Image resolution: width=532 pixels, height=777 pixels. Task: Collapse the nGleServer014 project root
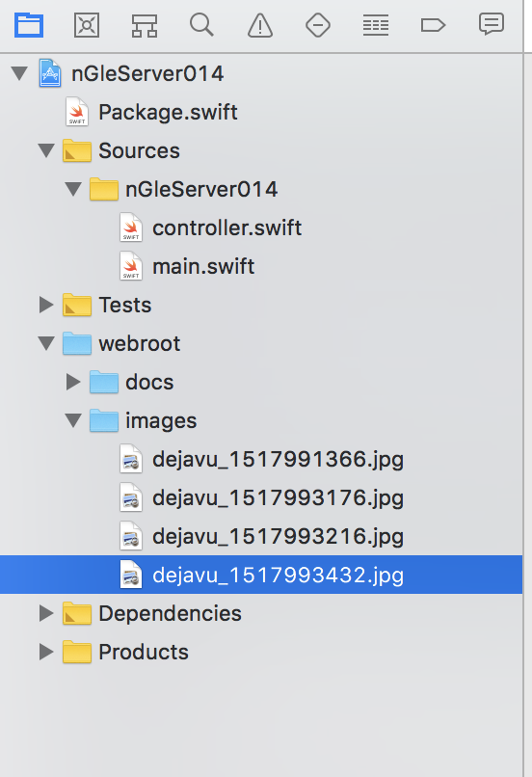[x=20, y=74]
